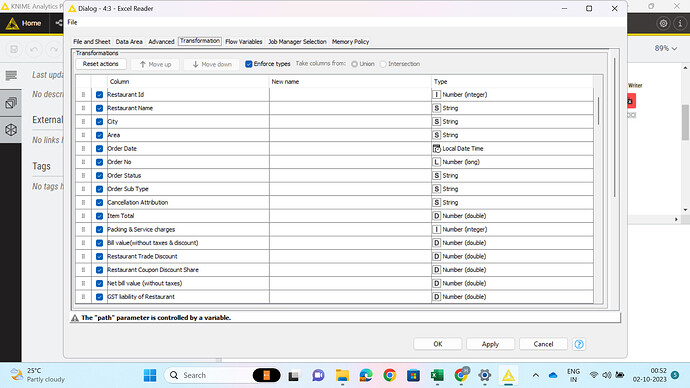
Task: Open type dropdown for Packing & Service charges
Action: point(512,230)
